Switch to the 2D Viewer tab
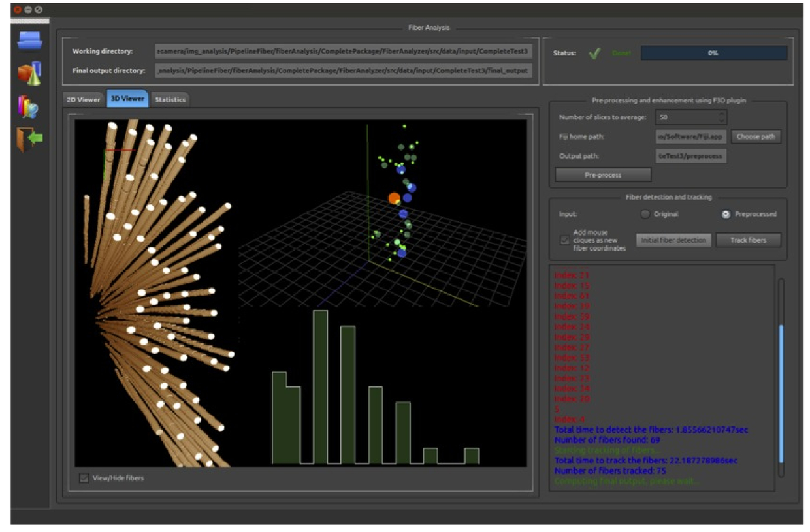The image size is (810, 532). [84, 99]
